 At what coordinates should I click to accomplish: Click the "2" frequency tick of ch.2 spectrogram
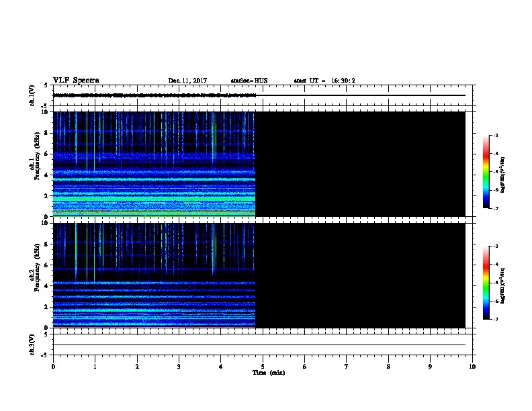pyautogui.click(x=46, y=307)
